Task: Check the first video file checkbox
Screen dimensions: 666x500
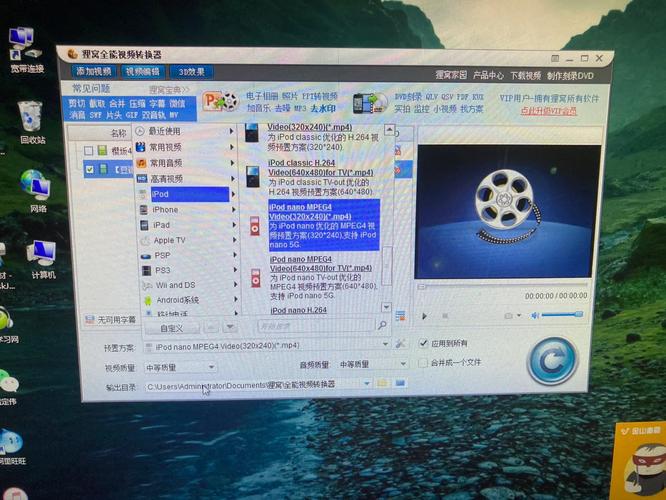Action: 88,151
